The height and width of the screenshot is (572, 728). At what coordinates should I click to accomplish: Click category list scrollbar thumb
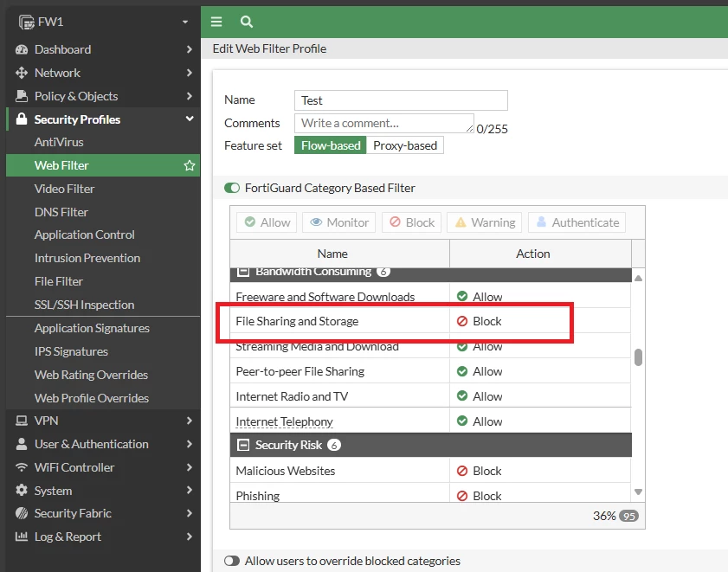(638, 357)
